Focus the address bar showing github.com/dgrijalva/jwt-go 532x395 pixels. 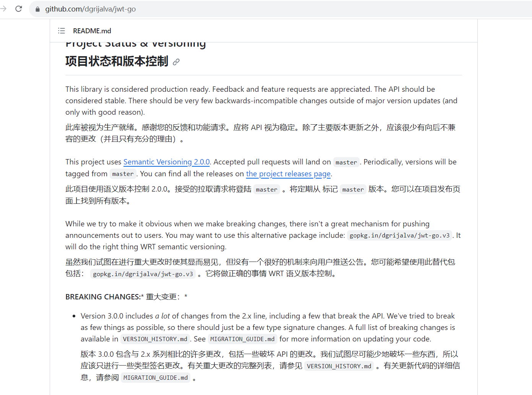[229, 9]
